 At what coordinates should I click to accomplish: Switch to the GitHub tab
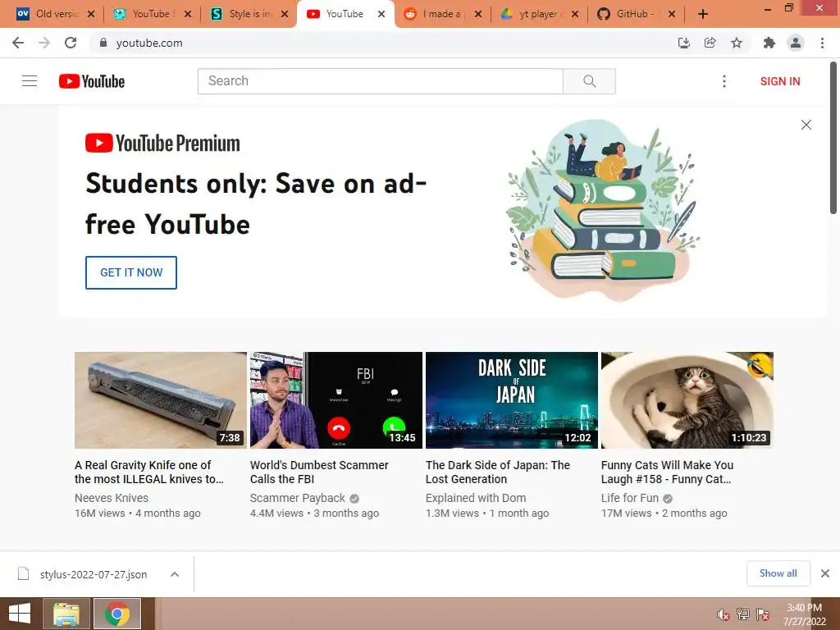[x=635, y=14]
